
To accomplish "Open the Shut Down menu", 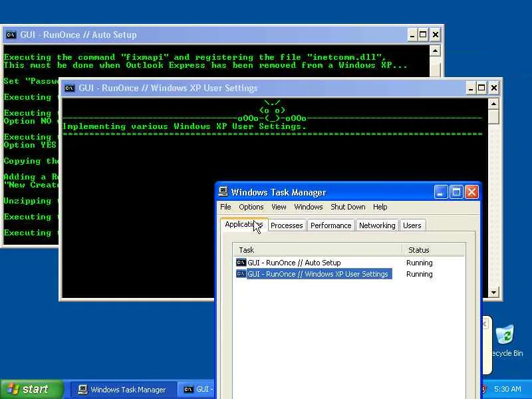I will pyautogui.click(x=348, y=207).
